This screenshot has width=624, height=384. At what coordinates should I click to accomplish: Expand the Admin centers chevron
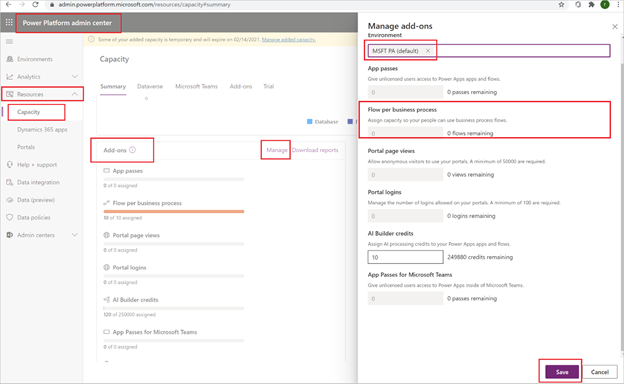click(74, 235)
